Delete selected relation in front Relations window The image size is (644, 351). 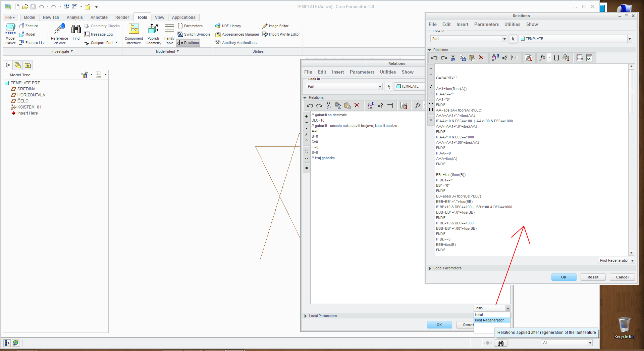click(x=481, y=58)
